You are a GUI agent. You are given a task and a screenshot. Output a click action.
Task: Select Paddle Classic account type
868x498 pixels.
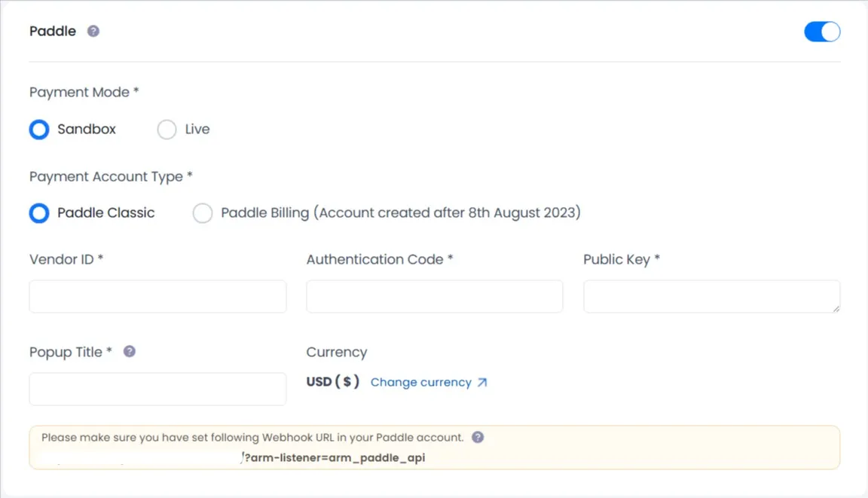point(38,213)
